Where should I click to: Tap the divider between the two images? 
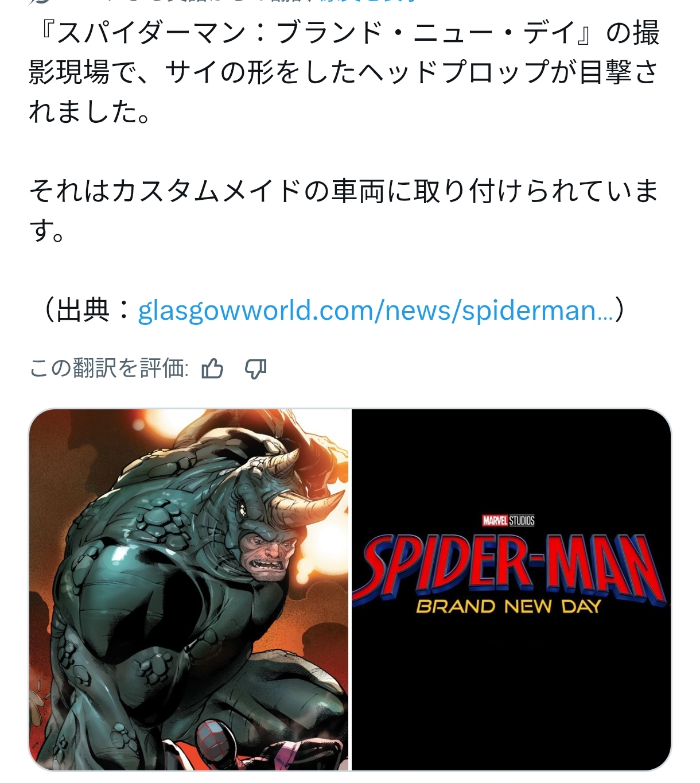350,590
